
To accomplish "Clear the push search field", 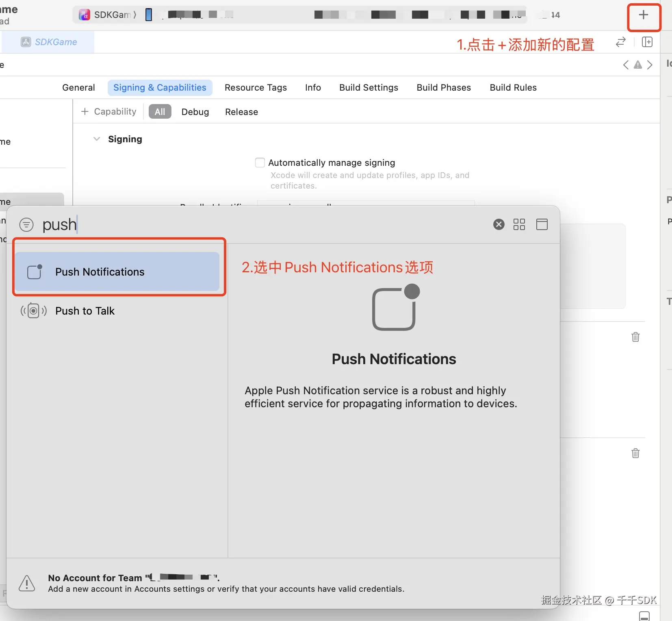I will tap(499, 224).
